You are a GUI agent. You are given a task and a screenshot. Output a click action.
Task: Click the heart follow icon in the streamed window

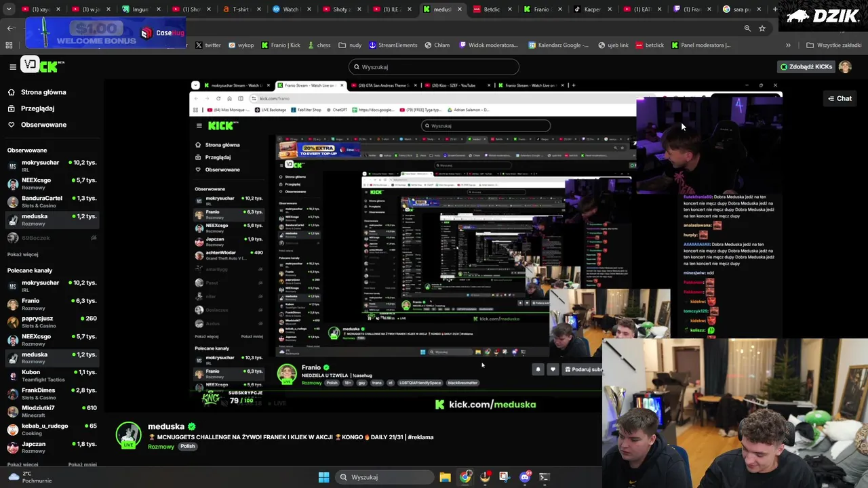[553, 369]
